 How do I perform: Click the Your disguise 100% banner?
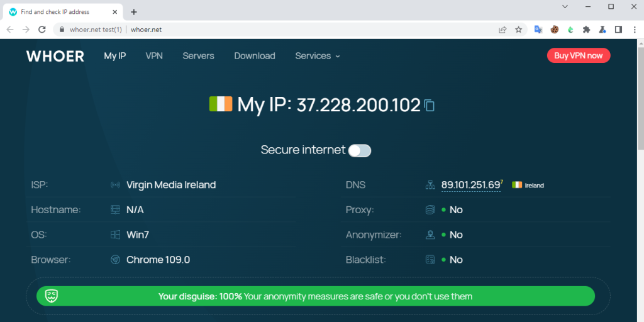pyautogui.click(x=316, y=296)
